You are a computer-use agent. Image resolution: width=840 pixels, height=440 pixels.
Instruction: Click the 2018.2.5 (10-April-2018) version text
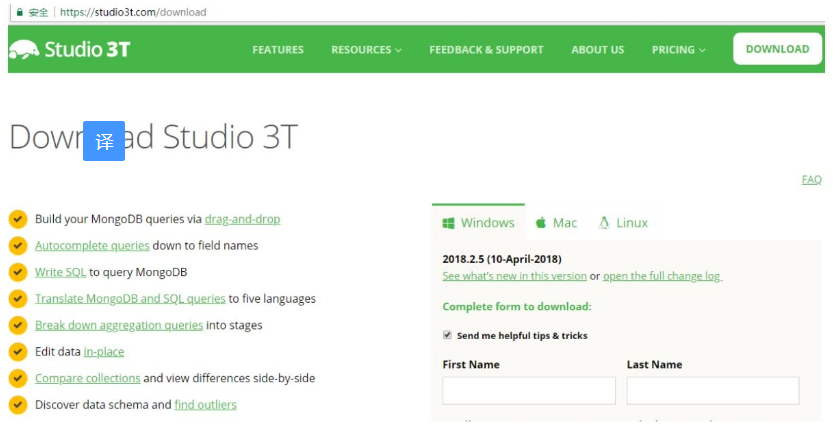tap(502, 259)
